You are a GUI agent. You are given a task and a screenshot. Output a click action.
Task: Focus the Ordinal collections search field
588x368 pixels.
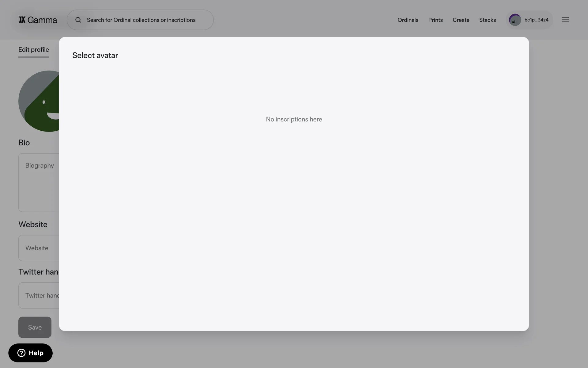point(141,20)
